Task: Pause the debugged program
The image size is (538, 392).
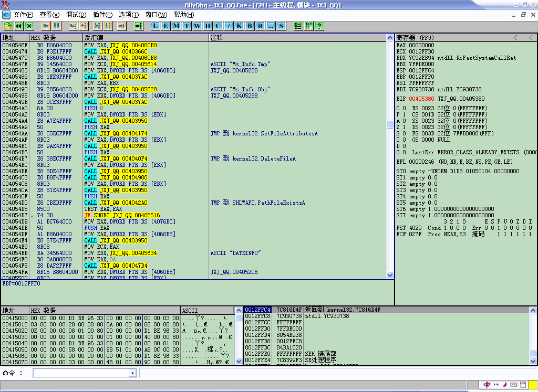Action: pos(56,26)
